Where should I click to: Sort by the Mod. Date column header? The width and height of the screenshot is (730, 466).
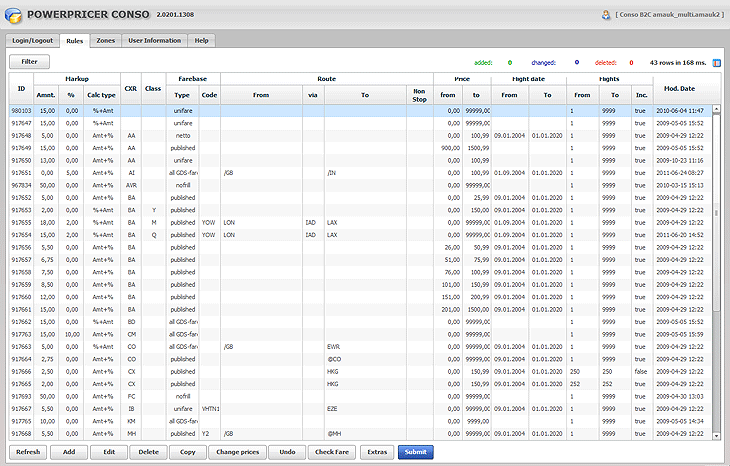tap(679, 88)
